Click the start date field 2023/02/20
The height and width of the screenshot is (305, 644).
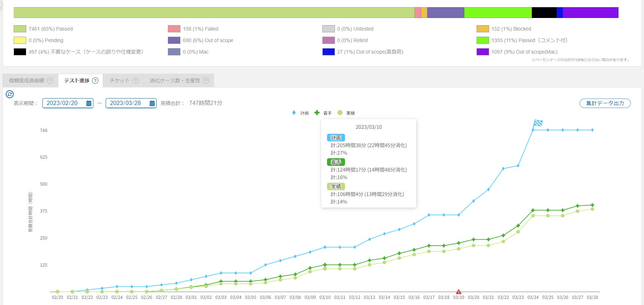pyautogui.click(x=62, y=103)
